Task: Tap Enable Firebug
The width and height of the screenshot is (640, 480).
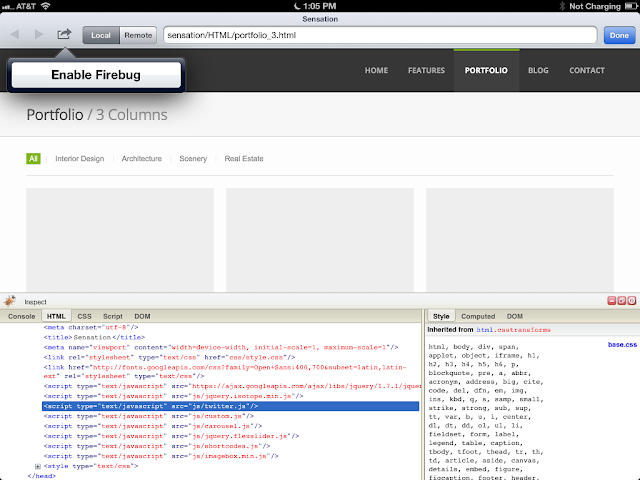Action: click(96, 75)
